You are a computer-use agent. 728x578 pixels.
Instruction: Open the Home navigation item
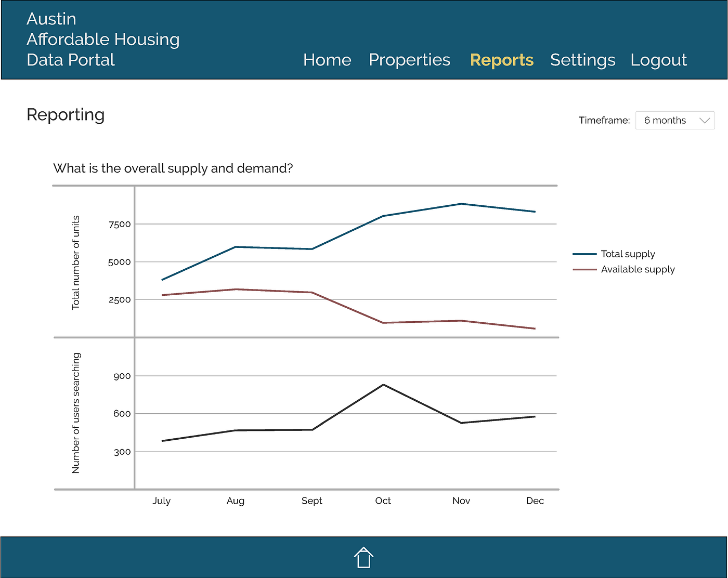point(327,60)
